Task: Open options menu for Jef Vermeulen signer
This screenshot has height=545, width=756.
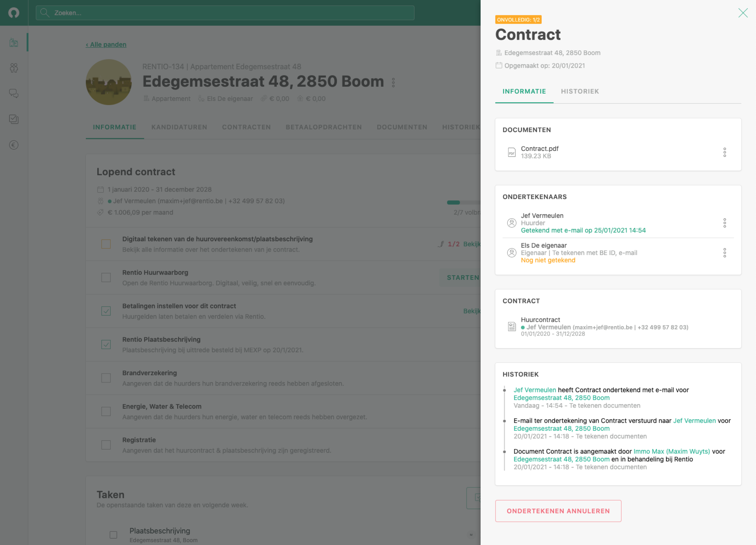Action: click(x=724, y=223)
